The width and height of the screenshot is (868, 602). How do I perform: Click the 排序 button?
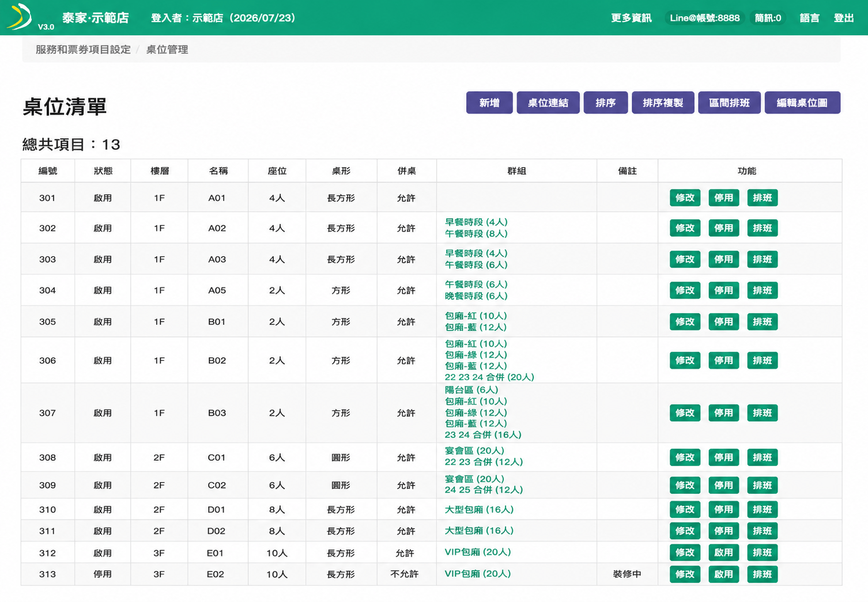pos(606,103)
